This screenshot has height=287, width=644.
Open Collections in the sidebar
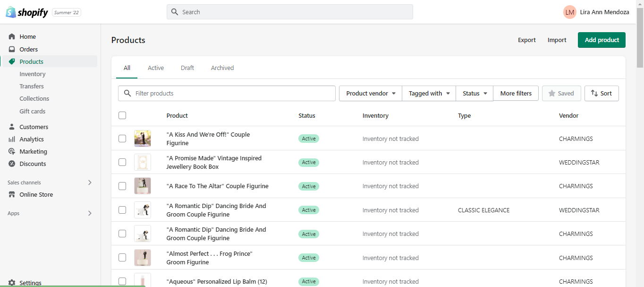34,98
